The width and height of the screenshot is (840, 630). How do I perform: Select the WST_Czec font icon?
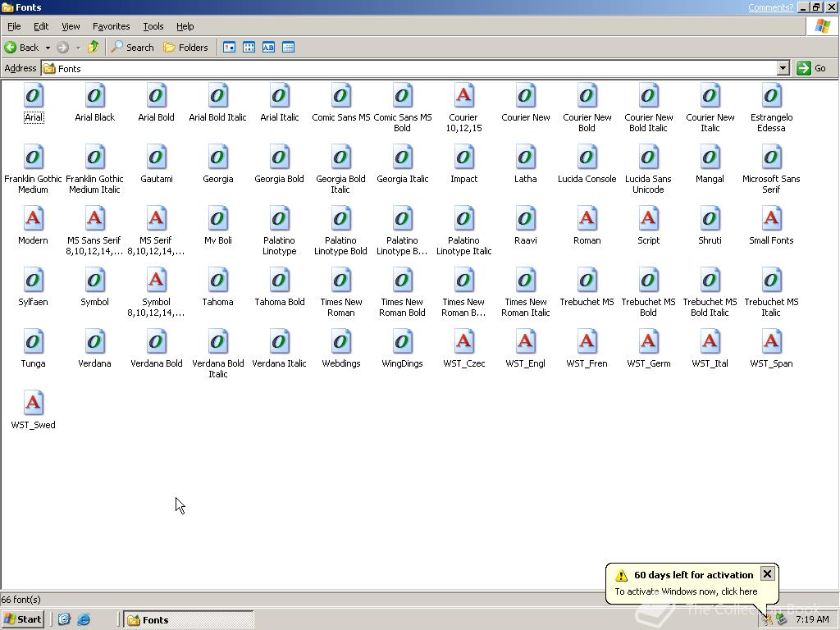tap(464, 342)
